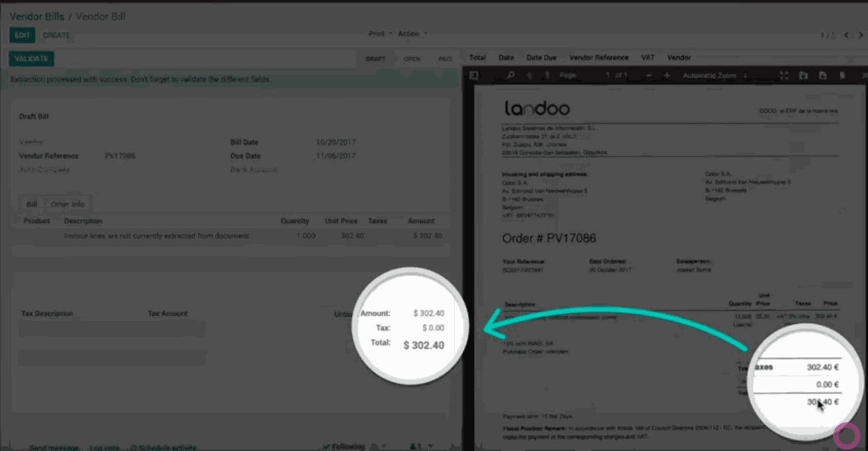
Task: Go to next record arrow
Action: (860, 35)
